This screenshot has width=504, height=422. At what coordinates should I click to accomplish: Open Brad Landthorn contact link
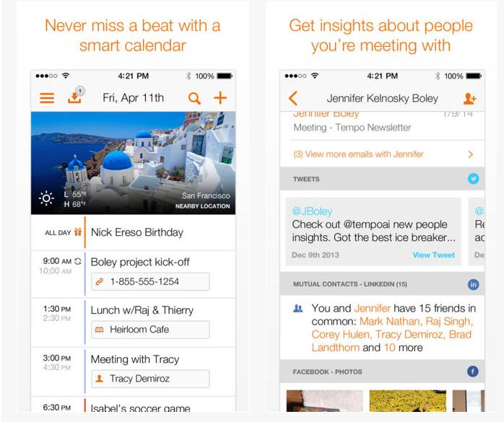(391, 341)
